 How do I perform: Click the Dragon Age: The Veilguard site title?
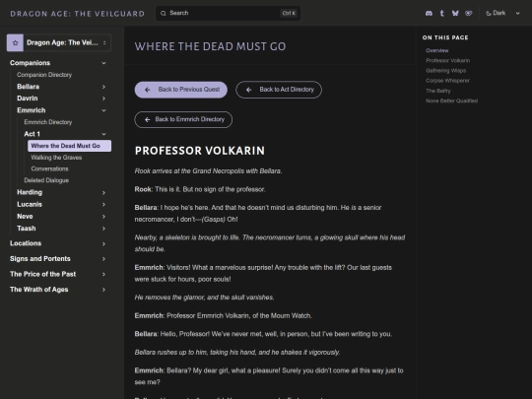click(x=78, y=14)
